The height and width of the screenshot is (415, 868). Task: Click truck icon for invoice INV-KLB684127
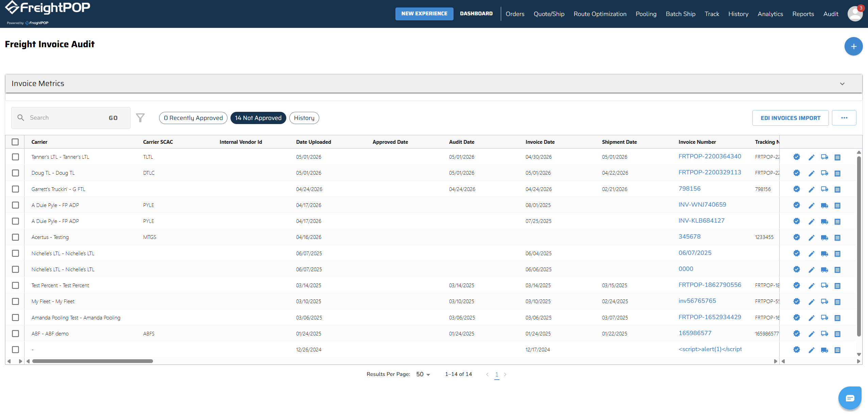(x=824, y=221)
